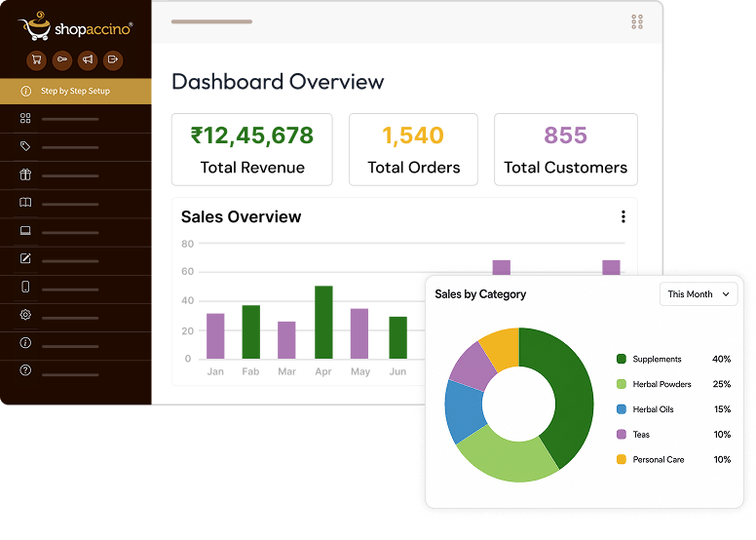
Task: Open Step by Step Setup
Action: (76, 92)
